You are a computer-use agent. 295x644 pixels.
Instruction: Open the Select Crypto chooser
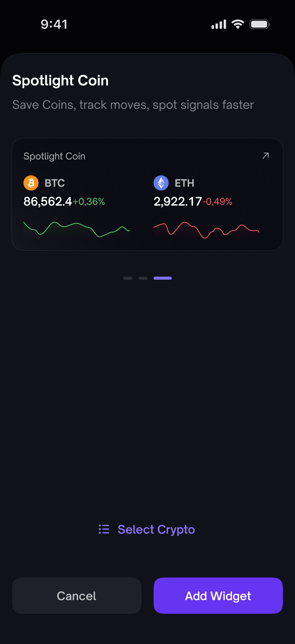pyautogui.click(x=147, y=529)
